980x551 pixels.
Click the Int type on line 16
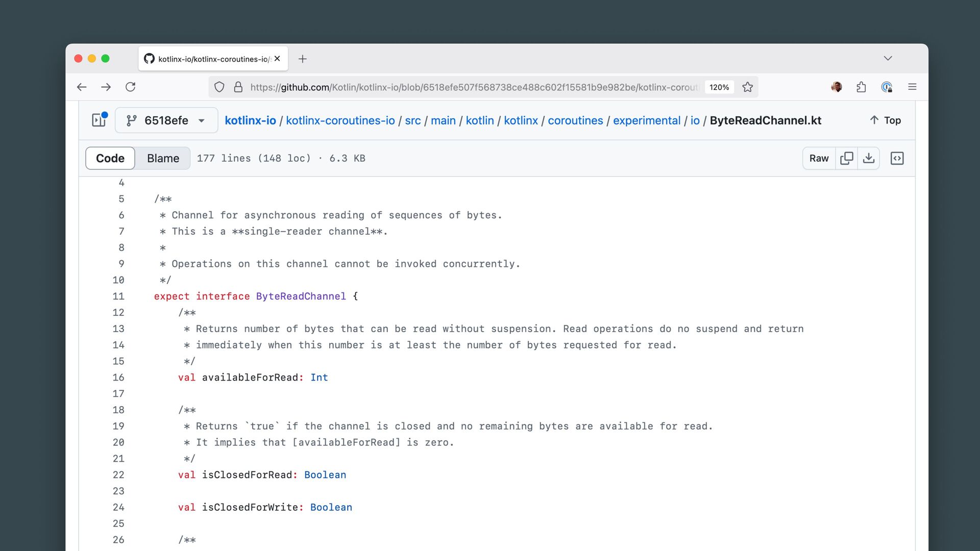(x=319, y=378)
